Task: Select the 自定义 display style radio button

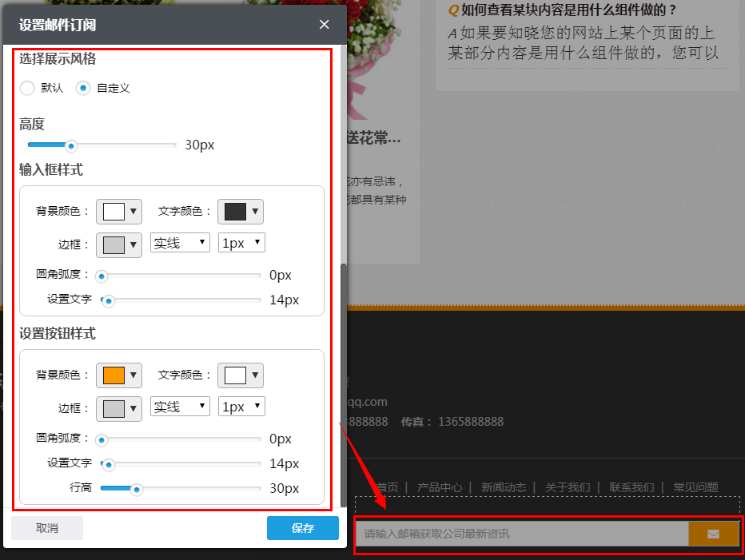Action: coord(83,88)
